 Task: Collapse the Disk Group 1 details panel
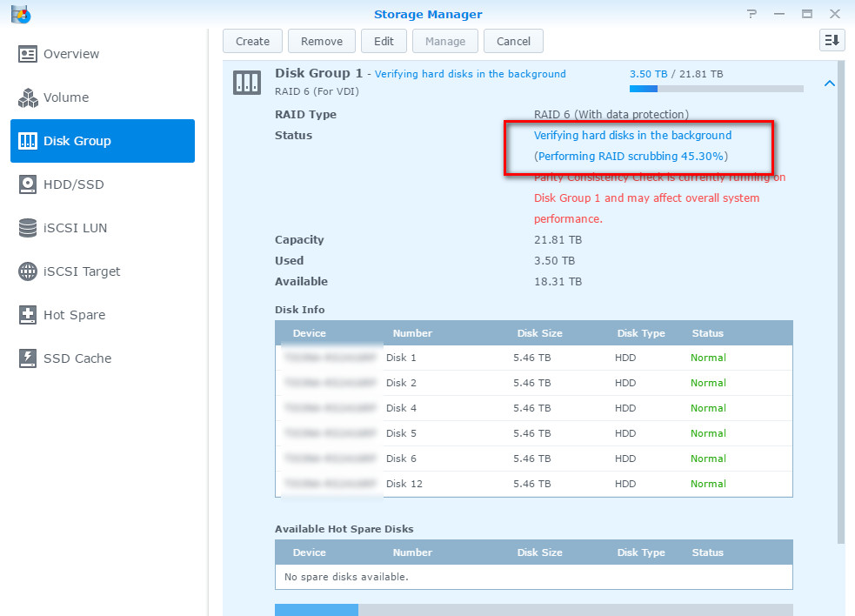coord(829,82)
